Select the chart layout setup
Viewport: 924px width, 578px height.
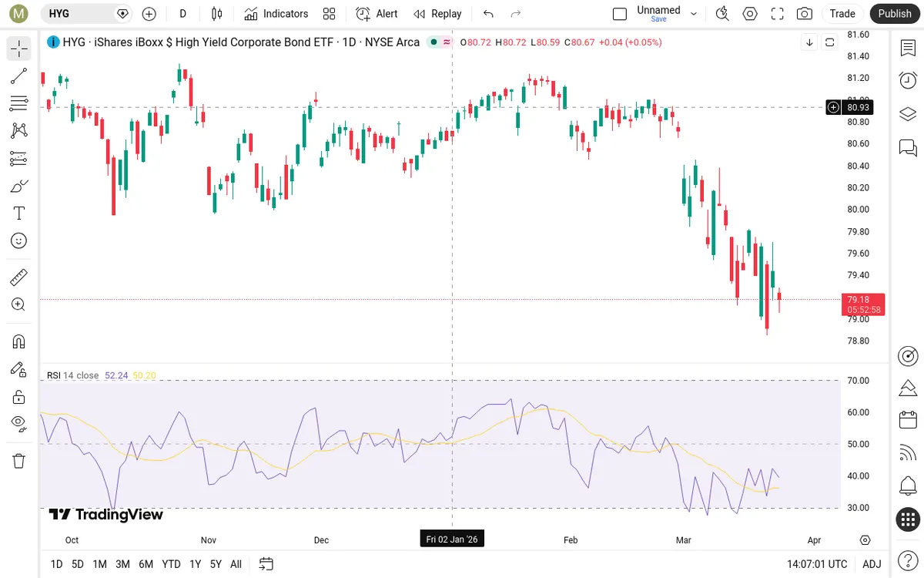point(620,13)
